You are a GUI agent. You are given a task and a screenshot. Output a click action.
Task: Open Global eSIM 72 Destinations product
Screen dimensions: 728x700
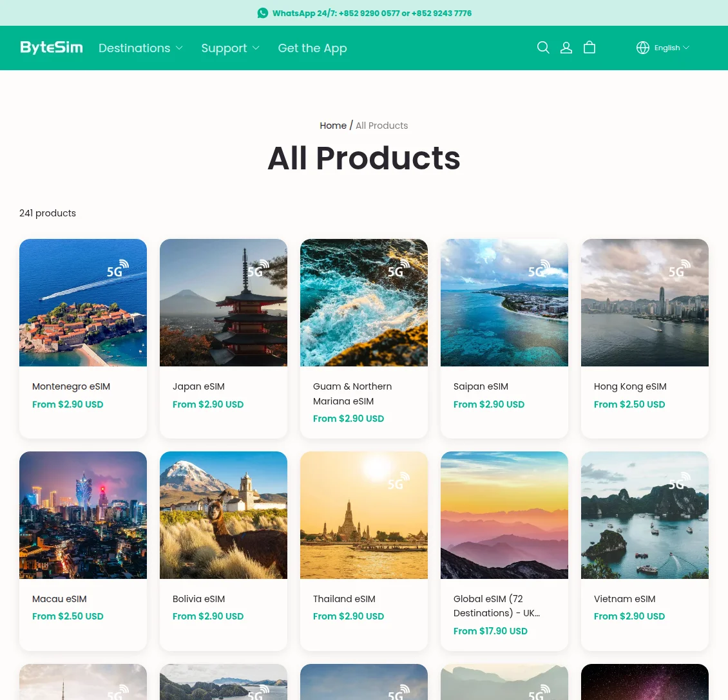point(497,606)
